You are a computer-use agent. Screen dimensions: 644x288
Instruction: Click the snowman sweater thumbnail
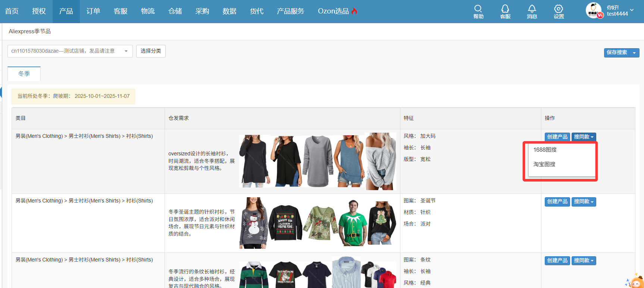tap(253, 223)
